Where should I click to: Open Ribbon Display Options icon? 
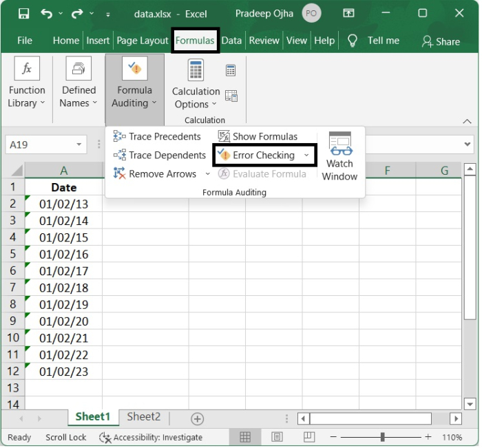click(x=348, y=13)
